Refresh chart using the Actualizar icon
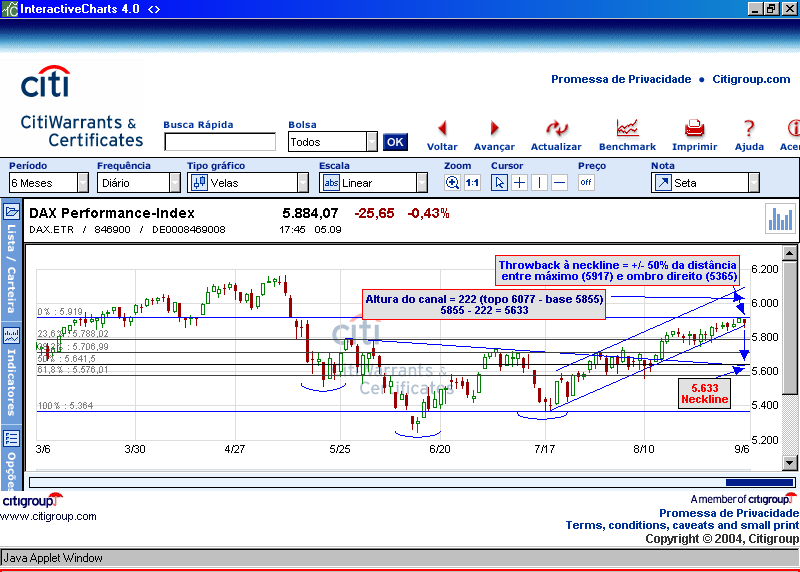Image resolution: width=800 pixels, height=572 pixels. (x=556, y=128)
